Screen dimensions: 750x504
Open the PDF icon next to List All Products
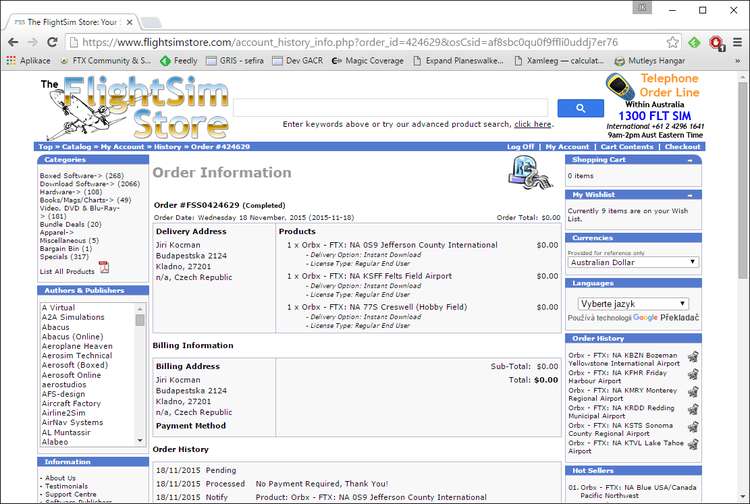(104, 267)
